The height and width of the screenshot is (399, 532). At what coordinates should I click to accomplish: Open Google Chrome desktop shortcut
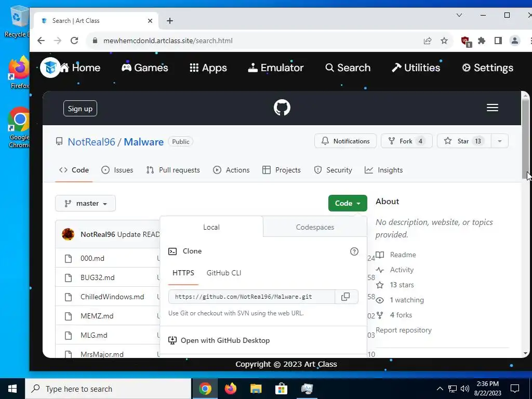click(x=19, y=127)
